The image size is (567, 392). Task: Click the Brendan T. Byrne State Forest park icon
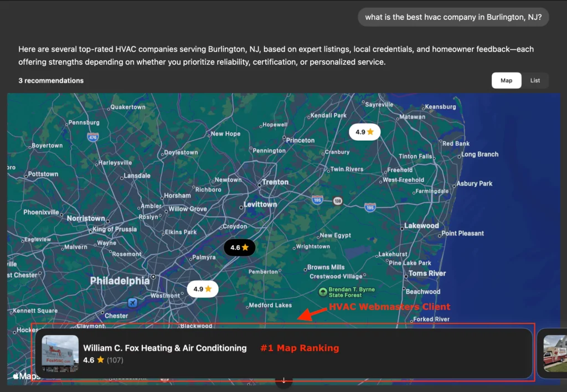click(323, 292)
